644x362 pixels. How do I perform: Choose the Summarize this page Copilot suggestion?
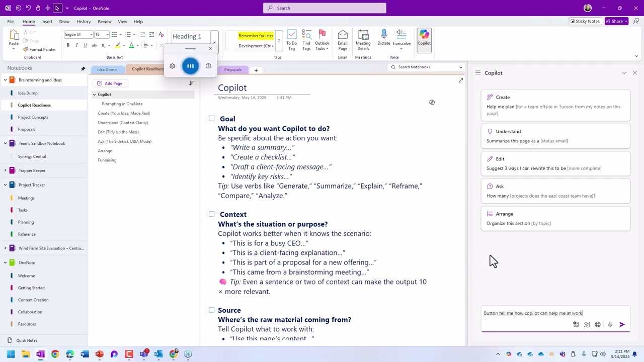click(555, 136)
